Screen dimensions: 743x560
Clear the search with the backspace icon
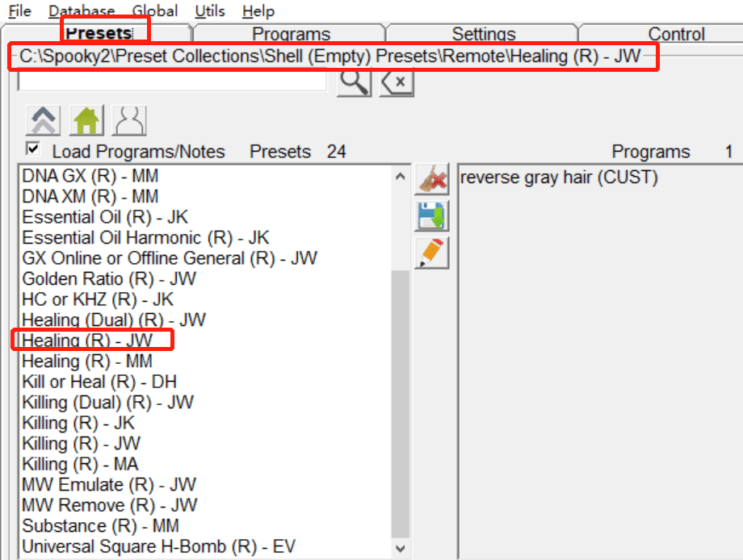tap(397, 82)
